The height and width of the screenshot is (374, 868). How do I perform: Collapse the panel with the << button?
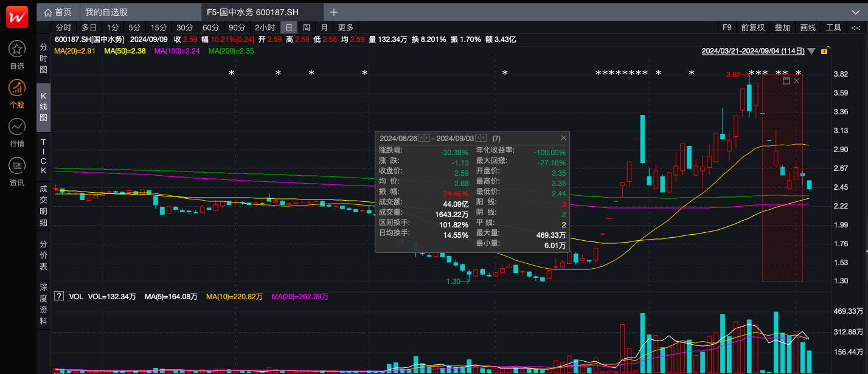(856, 27)
